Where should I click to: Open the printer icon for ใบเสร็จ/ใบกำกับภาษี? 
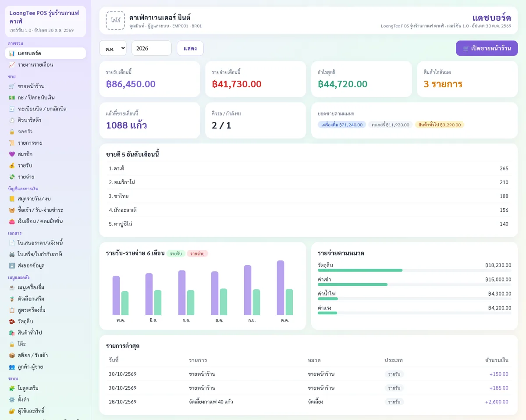[12, 254]
